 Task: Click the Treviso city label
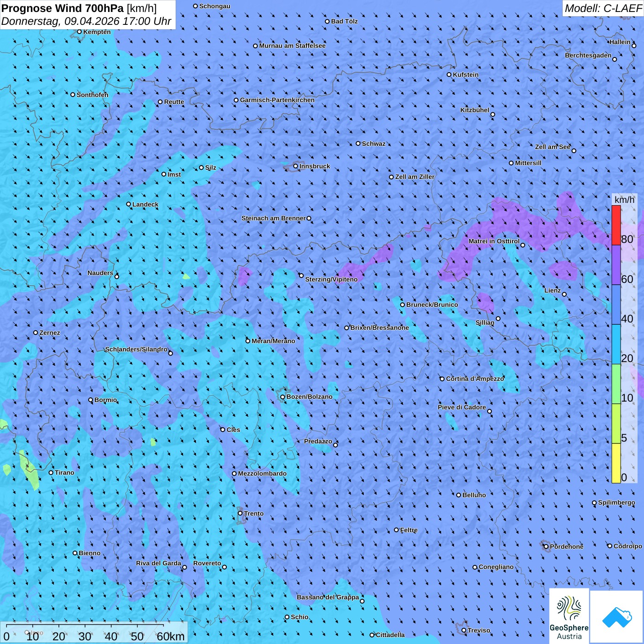tap(479, 630)
